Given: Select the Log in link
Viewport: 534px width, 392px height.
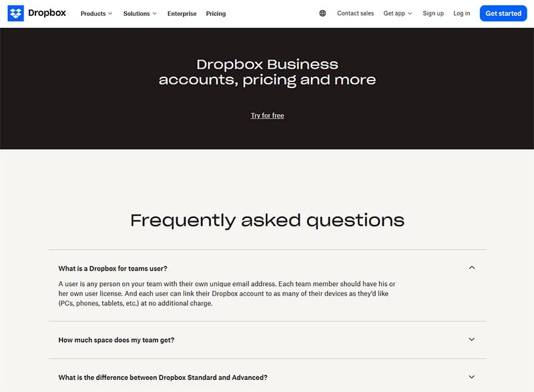Looking at the screenshot, I should tap(461, 13).
